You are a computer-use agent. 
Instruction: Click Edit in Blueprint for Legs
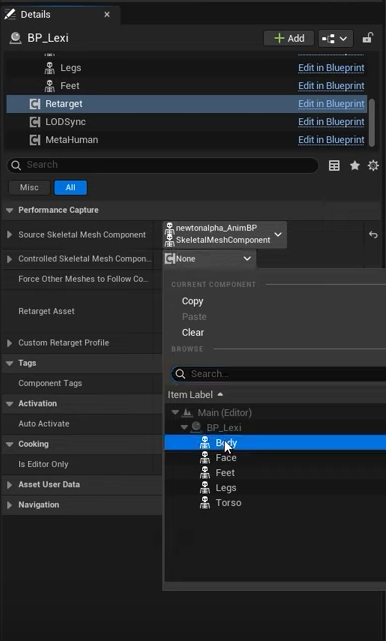click(x=331, y=68)
